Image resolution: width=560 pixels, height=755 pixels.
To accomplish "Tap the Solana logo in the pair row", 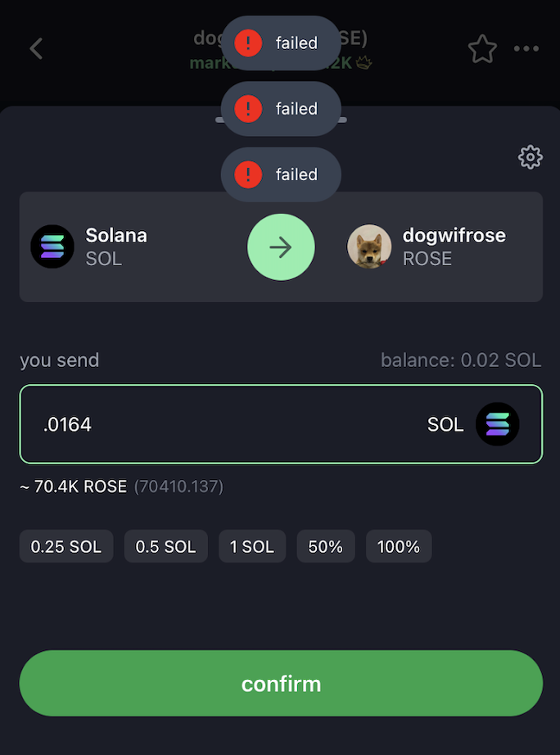I will click(52, 246).
